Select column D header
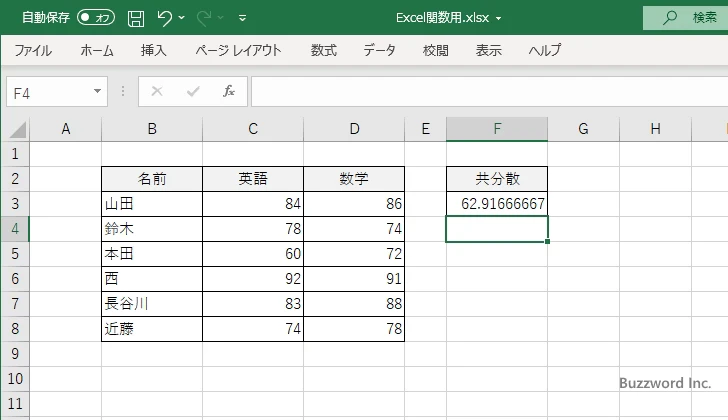The width and height of the screenshot is (728, 420). pos(354,128)
